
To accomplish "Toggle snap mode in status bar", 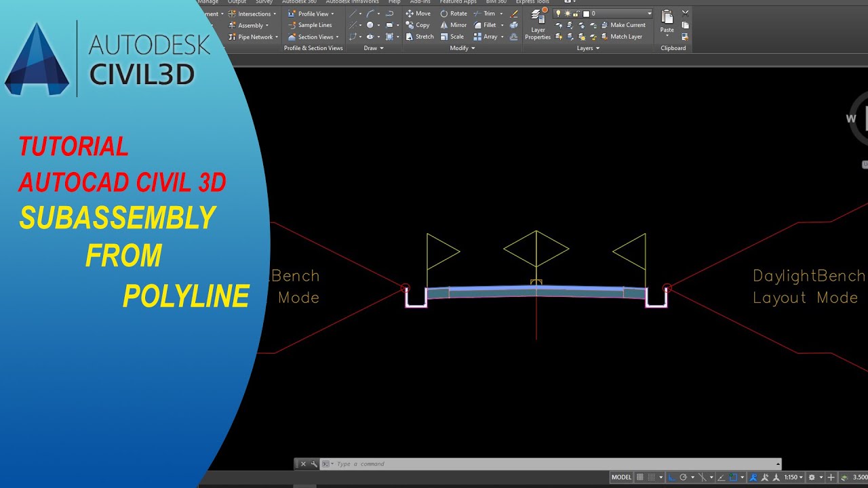I will point(652,477).
